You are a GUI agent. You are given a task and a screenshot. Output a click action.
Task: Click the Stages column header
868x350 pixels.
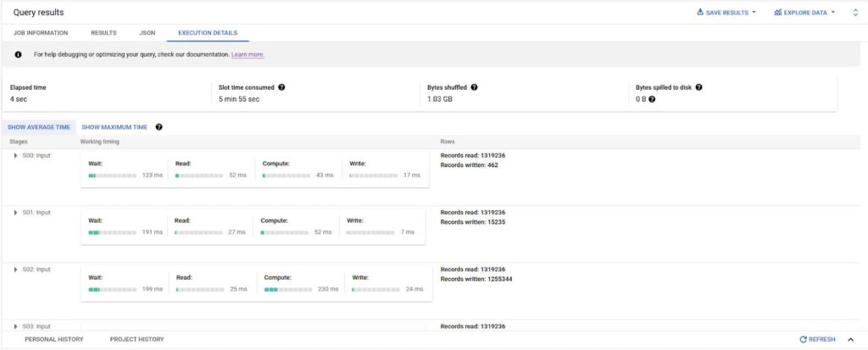pyautogui.click(x=19, y=142)
